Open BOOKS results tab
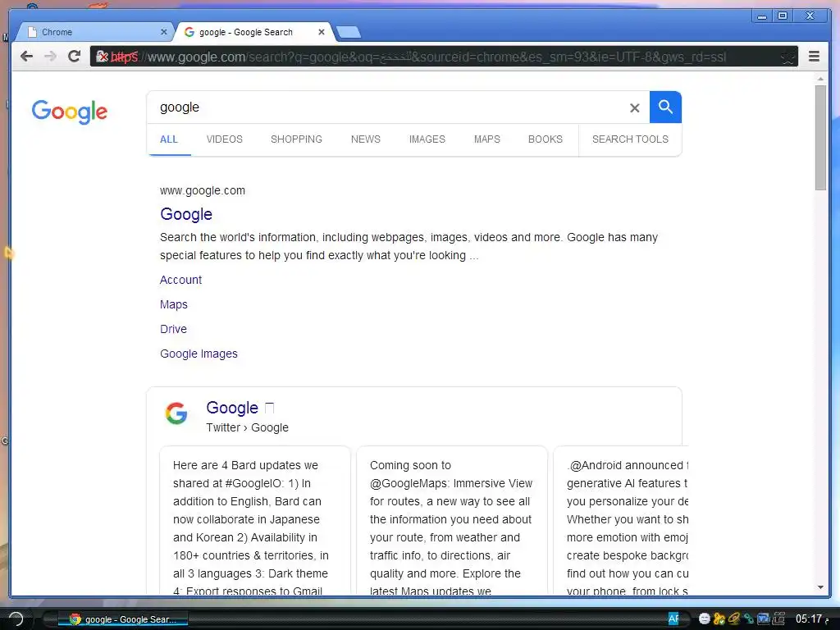The width and height of the screenshot is (840, 630). [546, 139]
